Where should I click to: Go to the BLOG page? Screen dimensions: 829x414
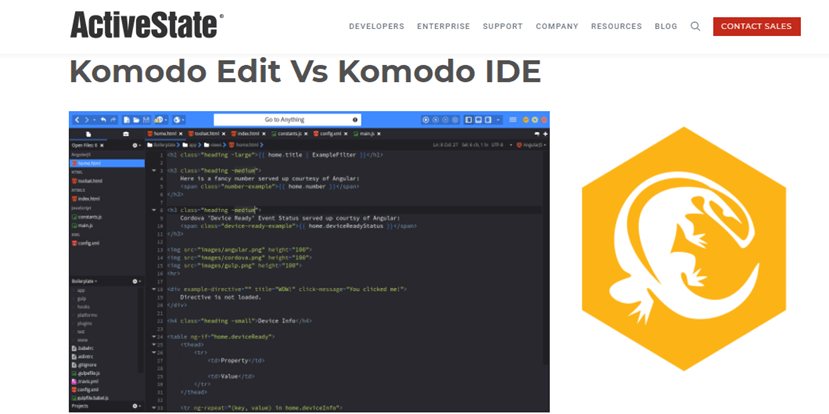coord(666,26)
